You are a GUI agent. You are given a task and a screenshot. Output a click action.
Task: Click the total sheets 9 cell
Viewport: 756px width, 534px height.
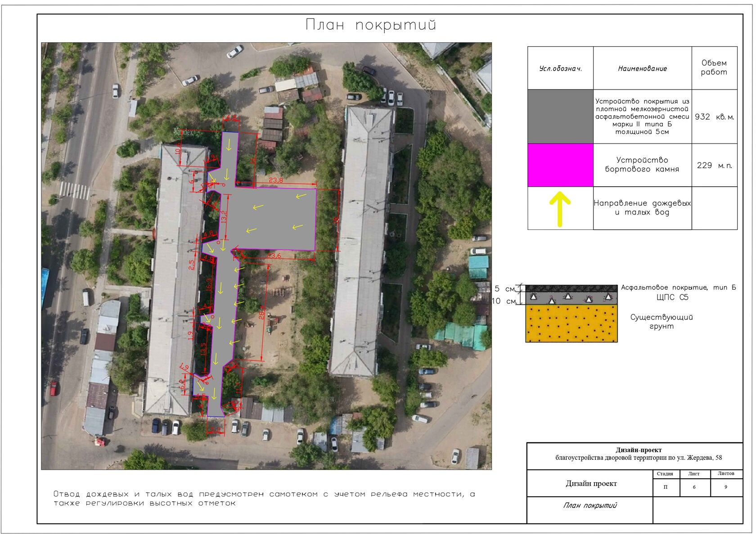726,487
